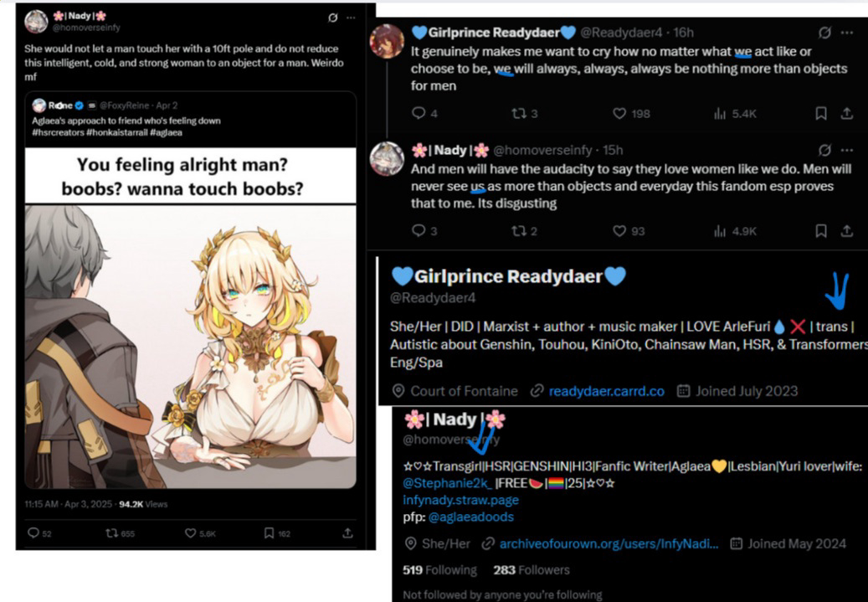The height and width of the screenshot is (602, 868).
Task: Bookmark Girlprince Readydaer's tweet
Action: coord(821,114)
